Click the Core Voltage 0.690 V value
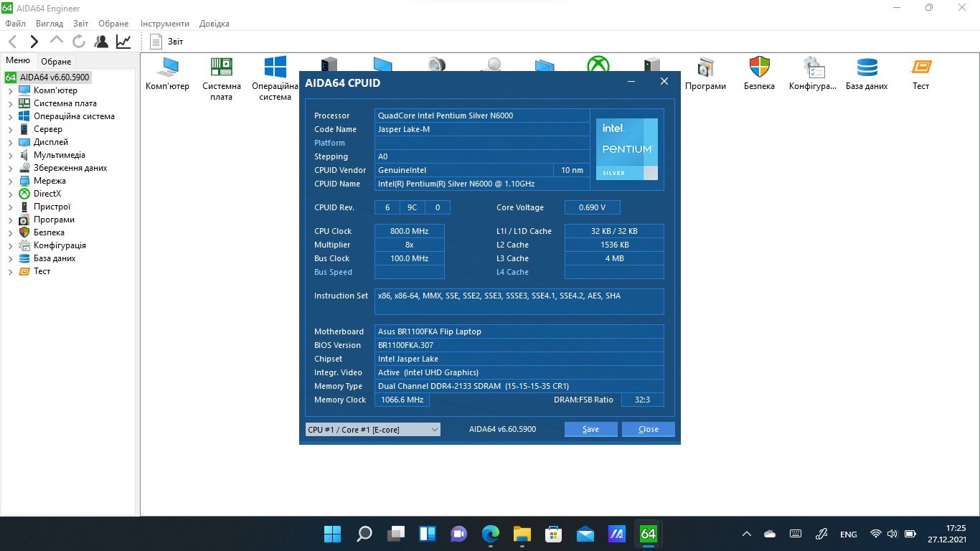This screenshot has height=551, width=980. pos(593,207)
